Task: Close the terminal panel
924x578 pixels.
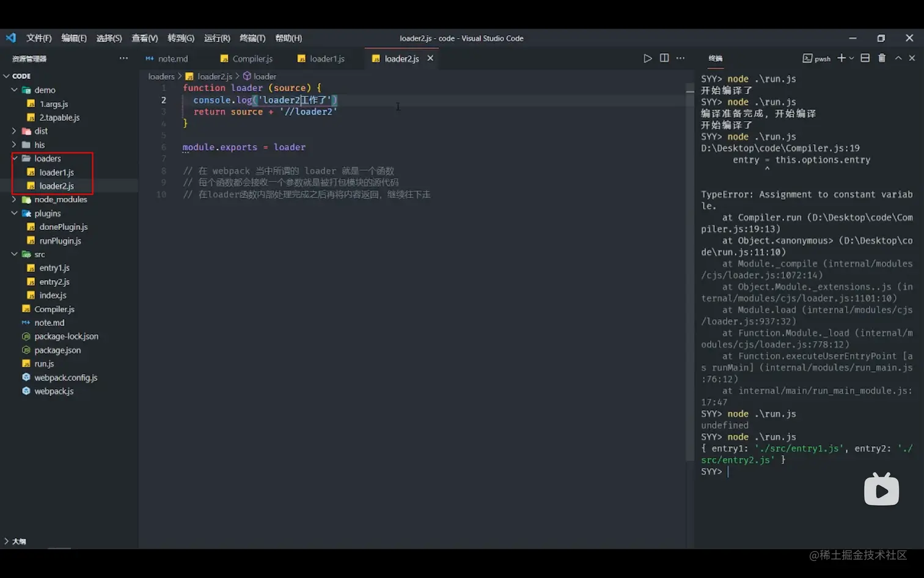Action: click(912, 58)
